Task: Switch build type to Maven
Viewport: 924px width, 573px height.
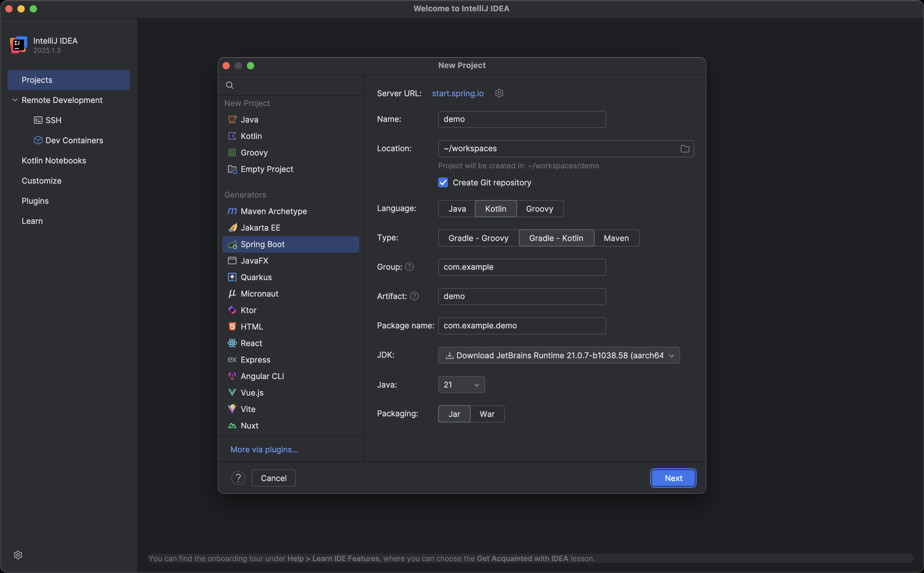Action: 616,238
